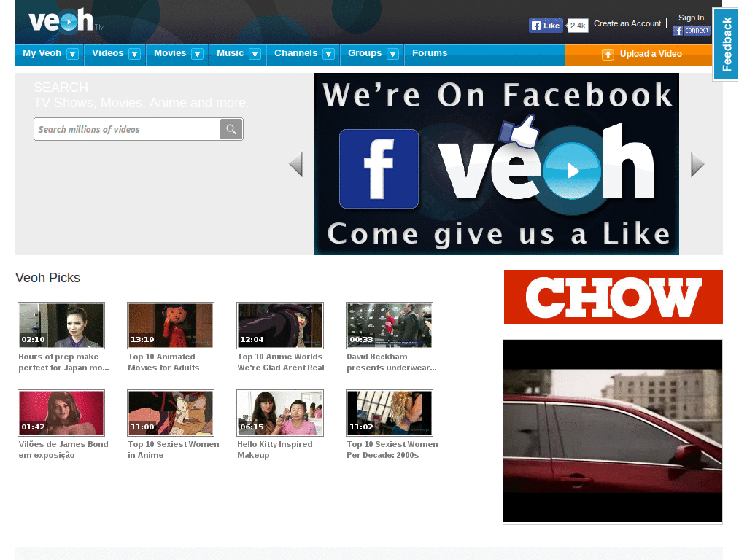
Task: Open the Feedback side tab
Action: point(726,44)
